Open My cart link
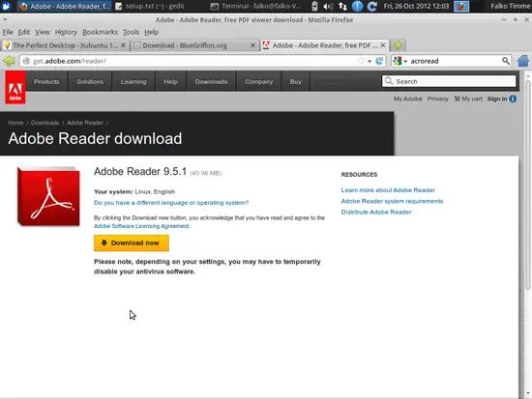The image size is (532, 399). (468, 99)
